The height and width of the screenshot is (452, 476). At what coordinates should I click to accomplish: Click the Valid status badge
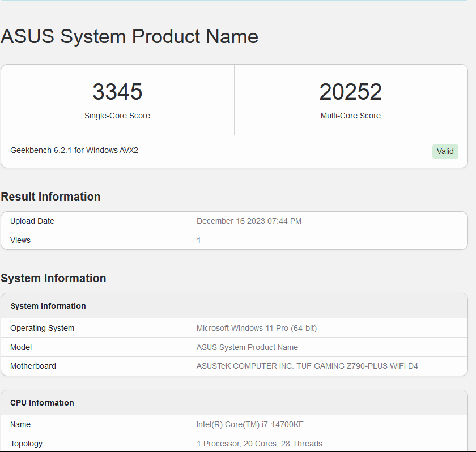(445, 151)
